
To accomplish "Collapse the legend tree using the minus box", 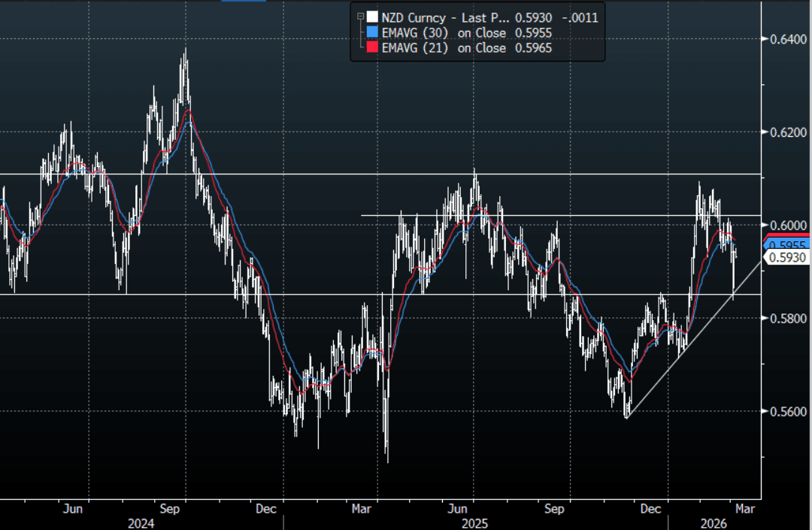I will click(361, 17).
